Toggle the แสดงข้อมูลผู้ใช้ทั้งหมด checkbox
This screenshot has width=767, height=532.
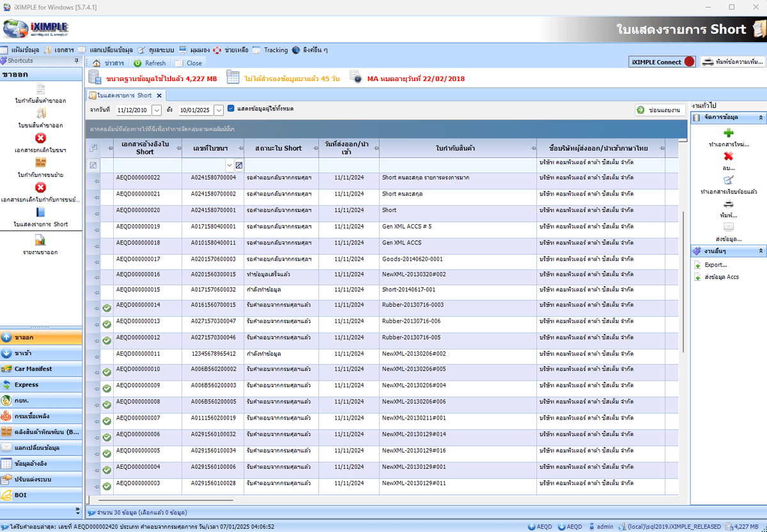pyautogui.click(x=231, y=109)
